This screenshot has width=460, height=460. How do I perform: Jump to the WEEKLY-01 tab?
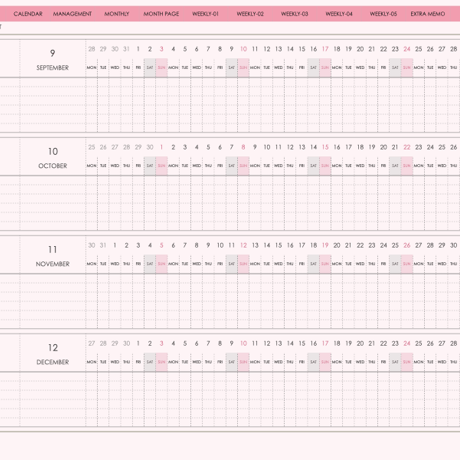tap(205, 14)
